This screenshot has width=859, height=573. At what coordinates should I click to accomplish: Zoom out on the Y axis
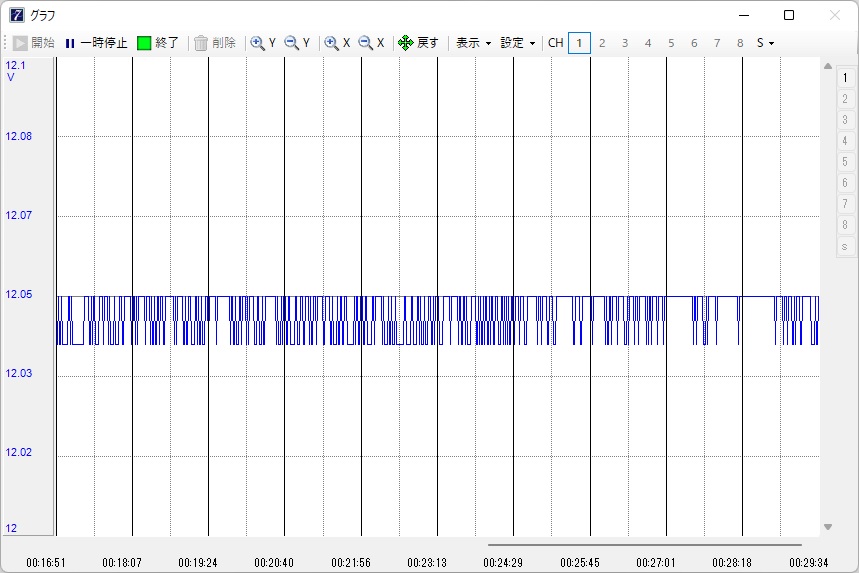click(x=297, y=43)
